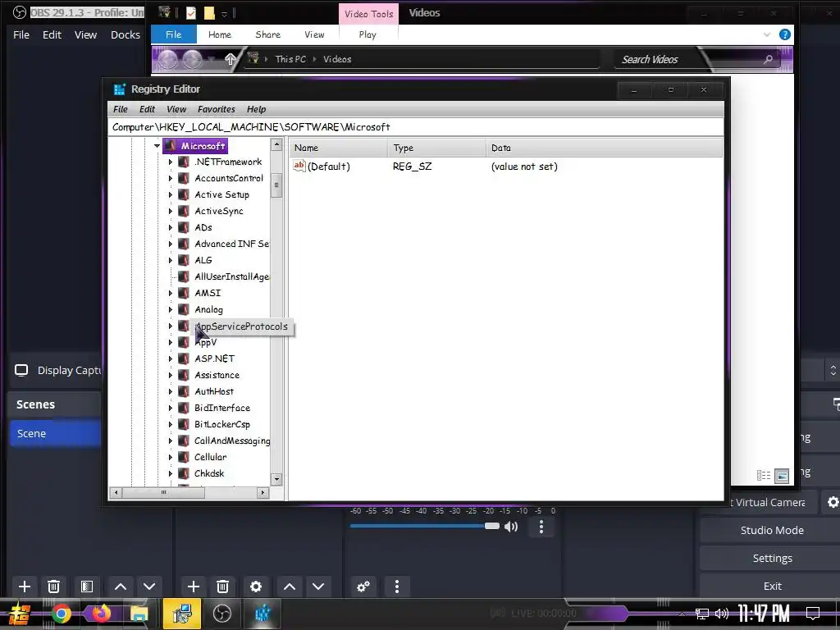Open the Share tab in Videos window
The height and width of the screenshot is (630, 840).
[x=268, y=34]
